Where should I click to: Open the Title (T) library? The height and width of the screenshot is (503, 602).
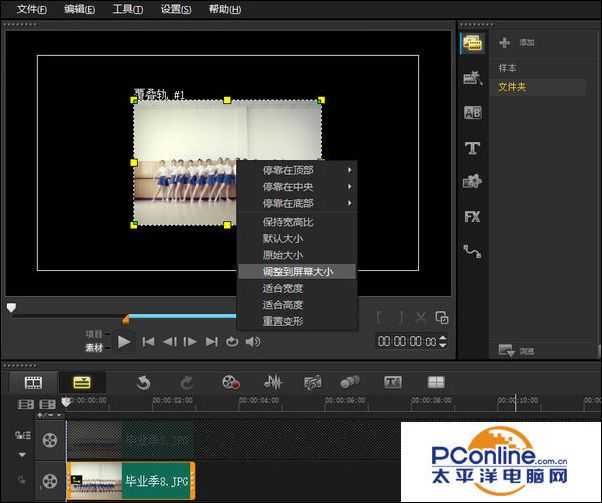[x=472, y=148]
